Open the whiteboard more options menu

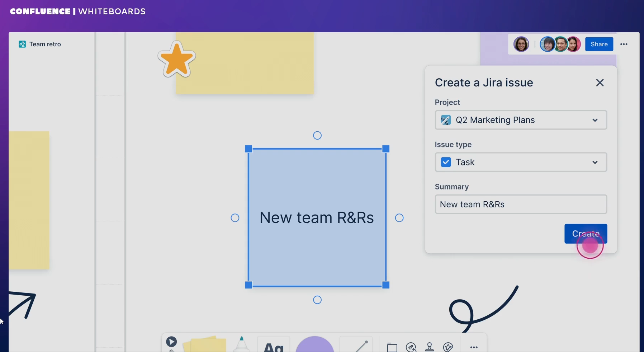click(624, 44)
